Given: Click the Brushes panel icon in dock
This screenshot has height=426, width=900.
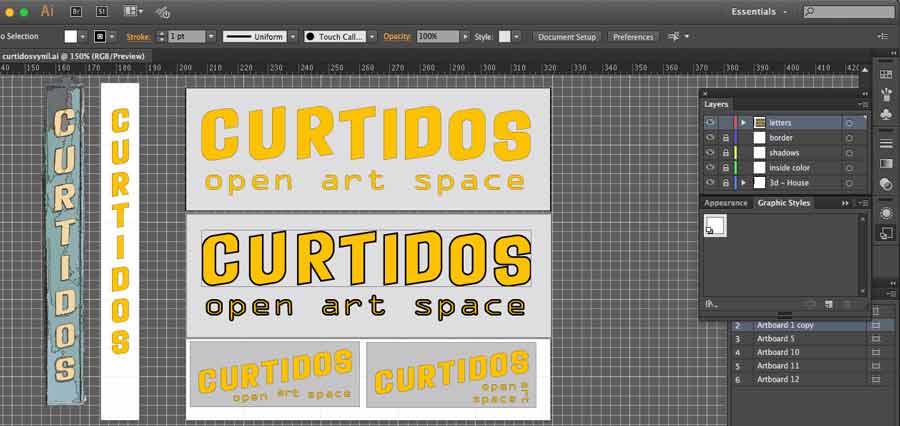Looking at the screenshot, I should tap(885, 95).
